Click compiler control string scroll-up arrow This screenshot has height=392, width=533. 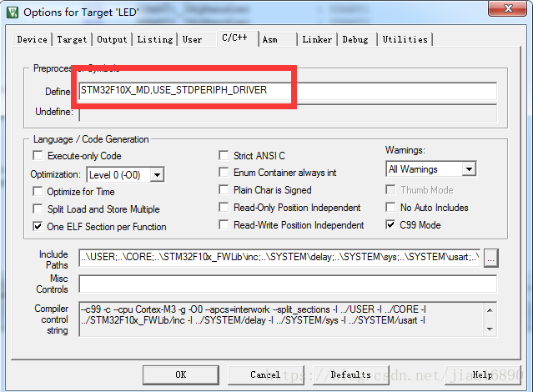490,309
